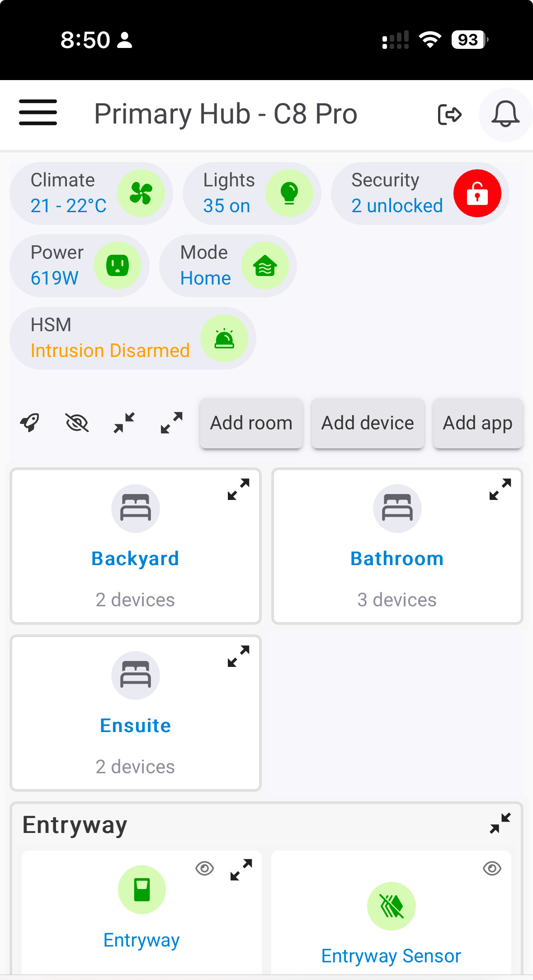Click the Add device button

(x=368, y=423)
